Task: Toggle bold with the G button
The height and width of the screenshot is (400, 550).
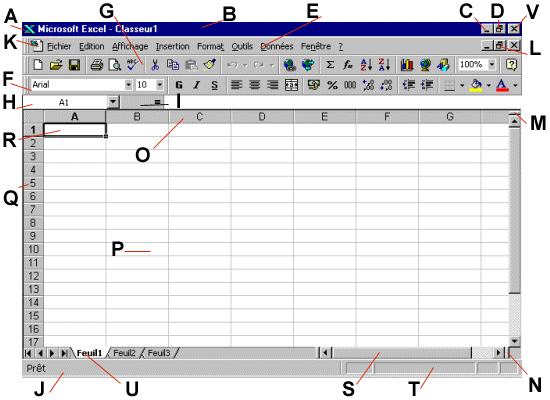Action: [x=179, y=85]
